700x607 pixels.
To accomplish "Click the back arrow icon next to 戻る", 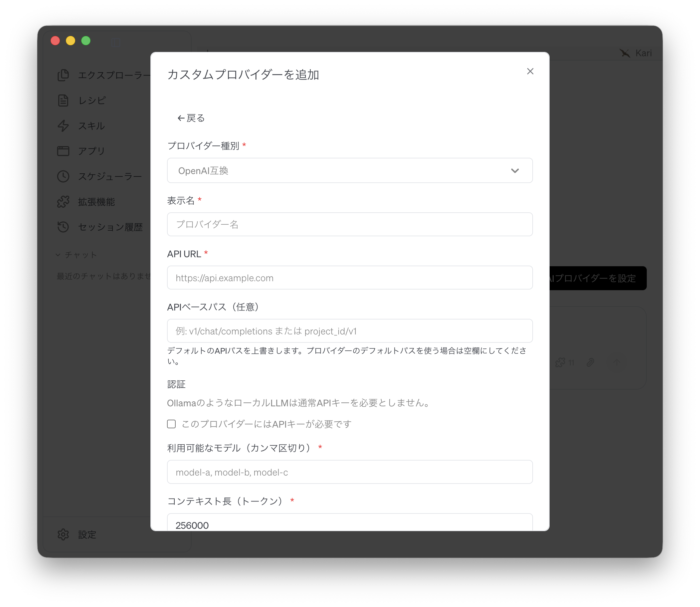I will pyautogui.click(x=181, y=118).
